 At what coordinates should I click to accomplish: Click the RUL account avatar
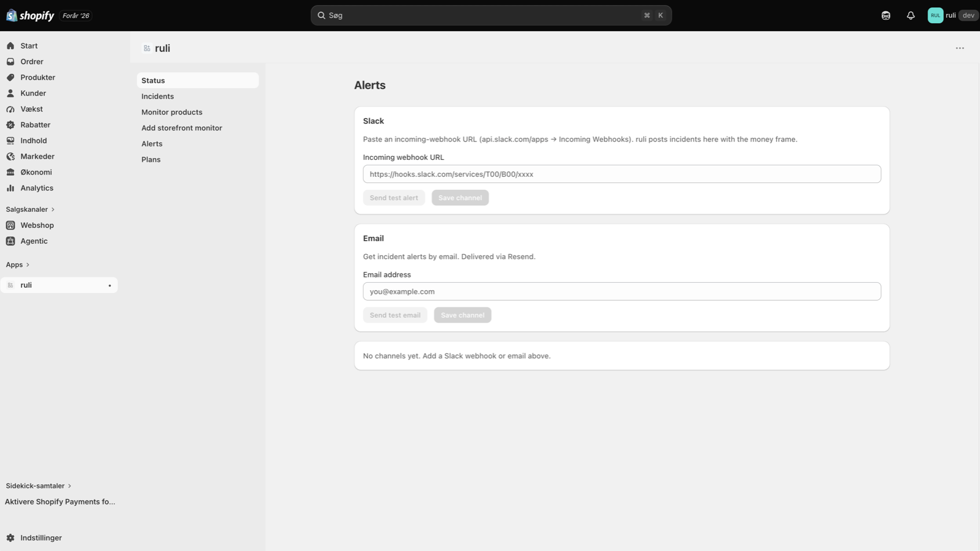click(x=935, y=16)
